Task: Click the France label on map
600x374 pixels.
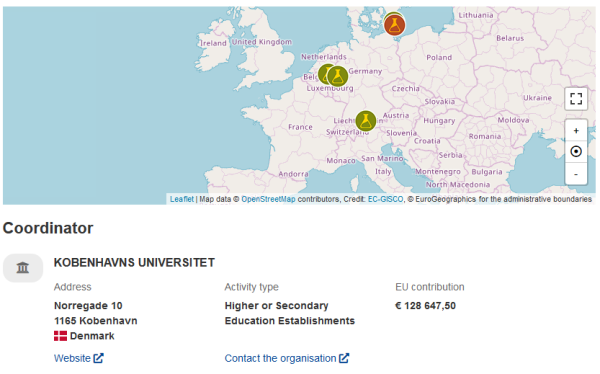Action: tap(300, 127)
